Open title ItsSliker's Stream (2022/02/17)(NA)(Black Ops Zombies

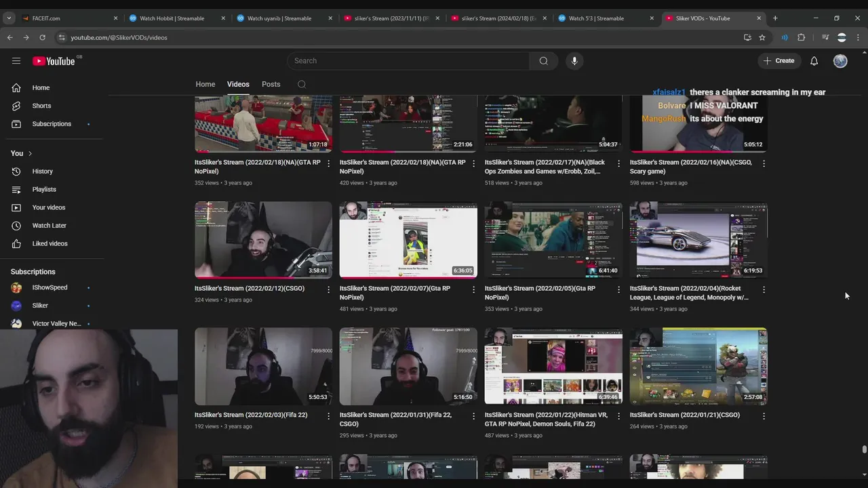click(x=545, y=167)
